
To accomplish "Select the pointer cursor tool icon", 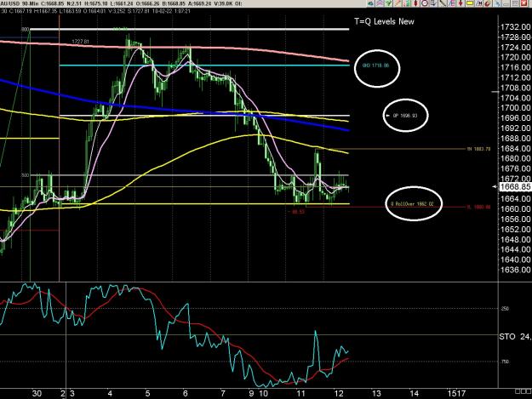I will (x=433, y=3).
